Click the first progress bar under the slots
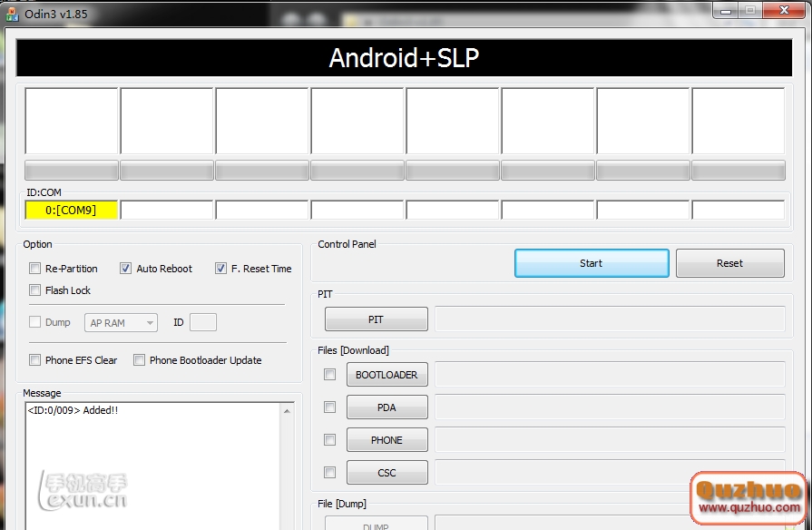The width and height of the screenshot is (812, 530). (x=72, y=170)
